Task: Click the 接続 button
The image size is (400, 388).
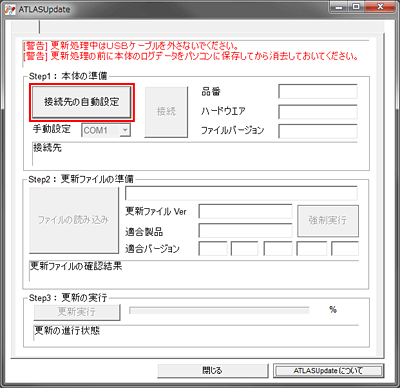Action: point(166,112)
